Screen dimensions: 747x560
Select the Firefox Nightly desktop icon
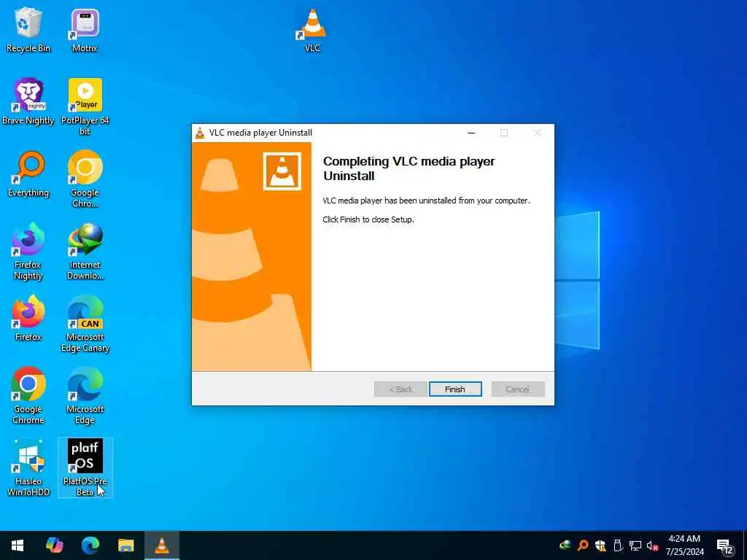28,252
